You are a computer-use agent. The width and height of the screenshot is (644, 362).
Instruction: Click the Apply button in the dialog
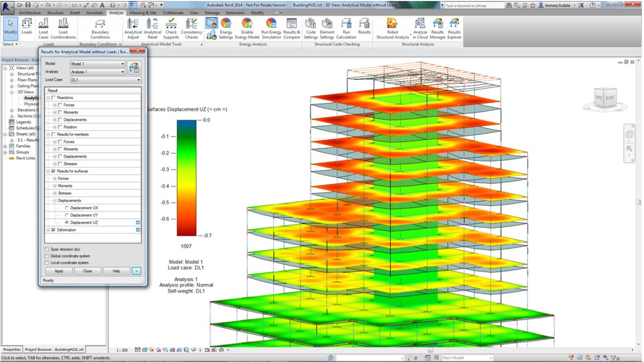tap(59, 271)
